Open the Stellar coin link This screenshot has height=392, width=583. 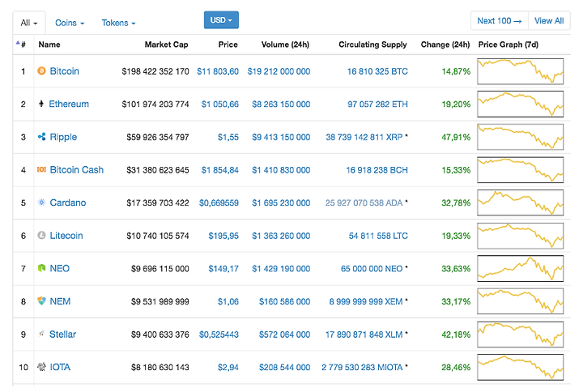click(x=62, y=334)
